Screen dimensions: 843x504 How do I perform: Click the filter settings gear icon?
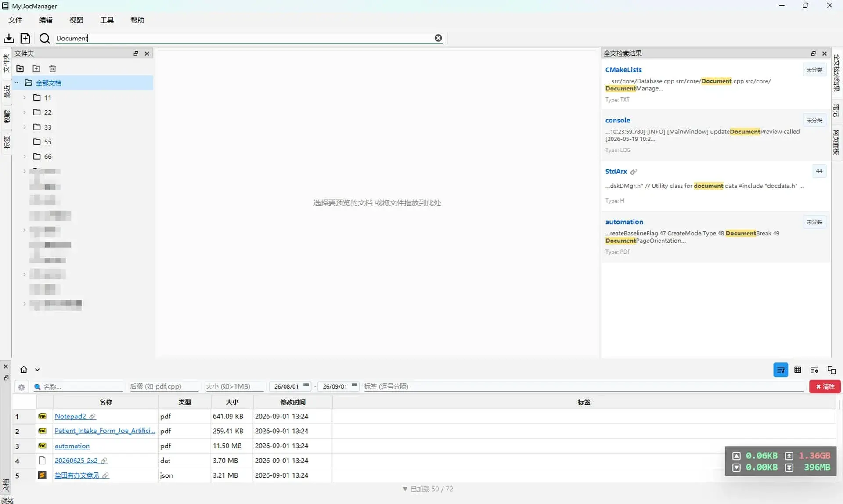point(21,387)
